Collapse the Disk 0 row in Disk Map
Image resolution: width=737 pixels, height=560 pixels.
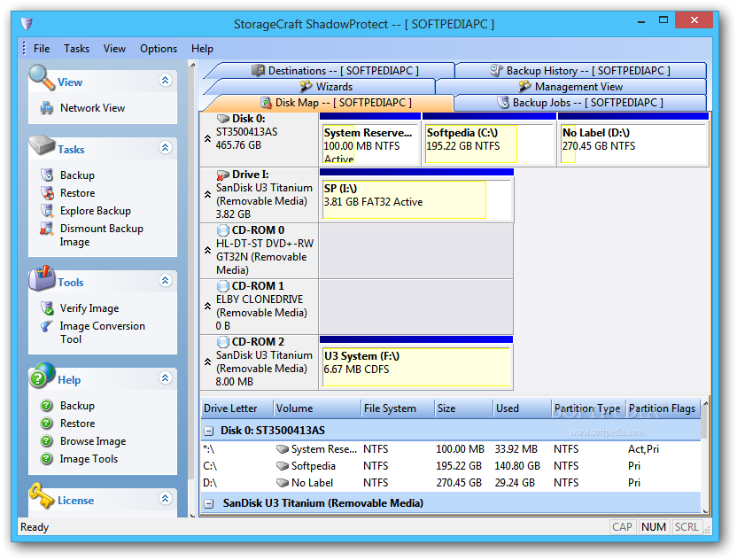[207, 138]
